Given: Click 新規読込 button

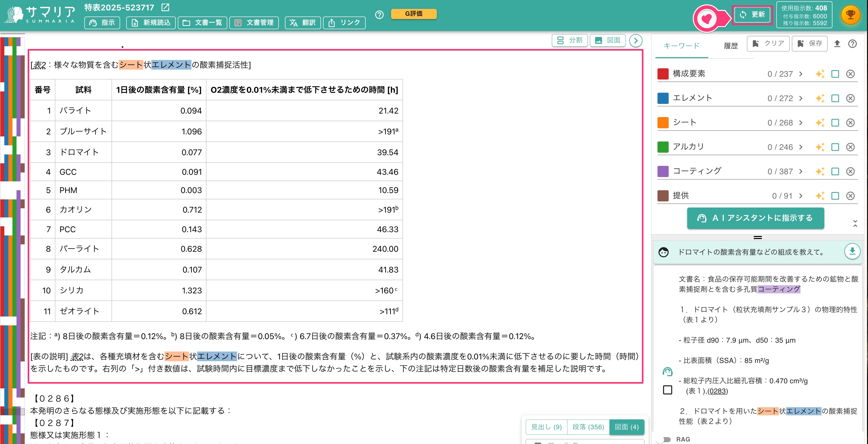Looking at the screenshot, I should [x=151, y=23].
